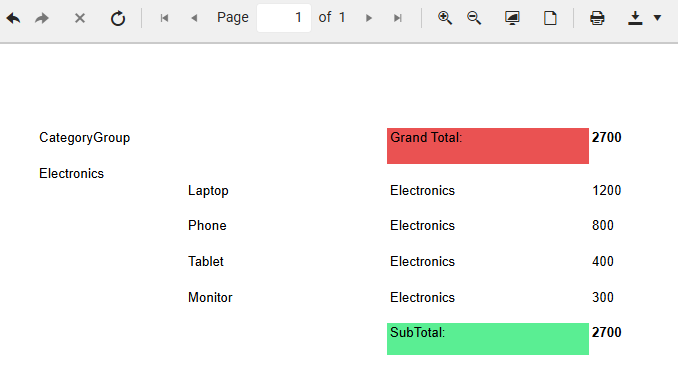Click Electronics category in Monitor row
678x377 pixels.
(x=422, y=297)
